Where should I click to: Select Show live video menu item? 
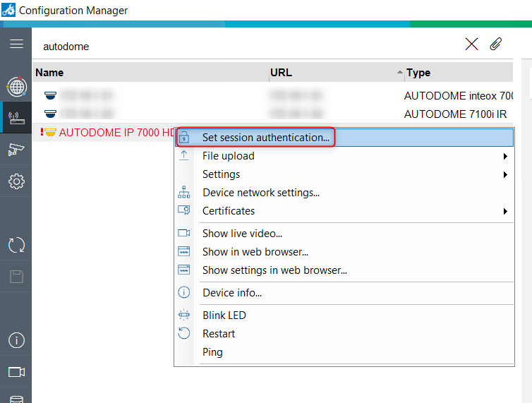pos(344,234)
